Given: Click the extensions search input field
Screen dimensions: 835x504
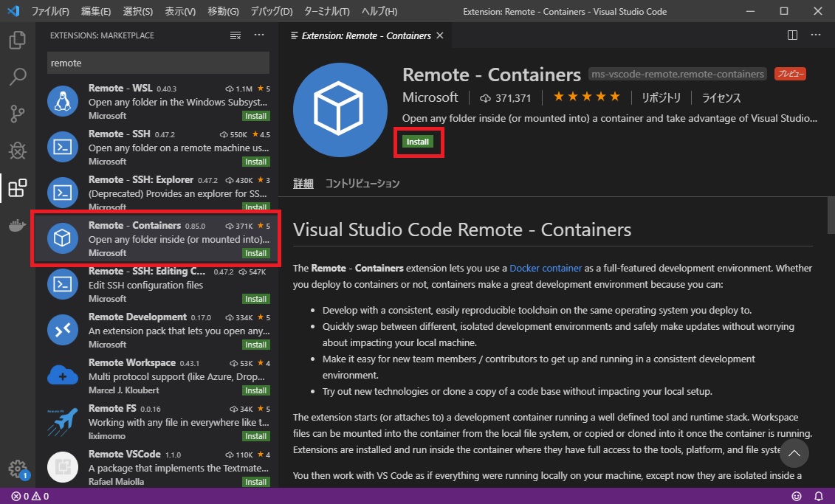Looking at the screenshot, I should (x=158, y=63).
